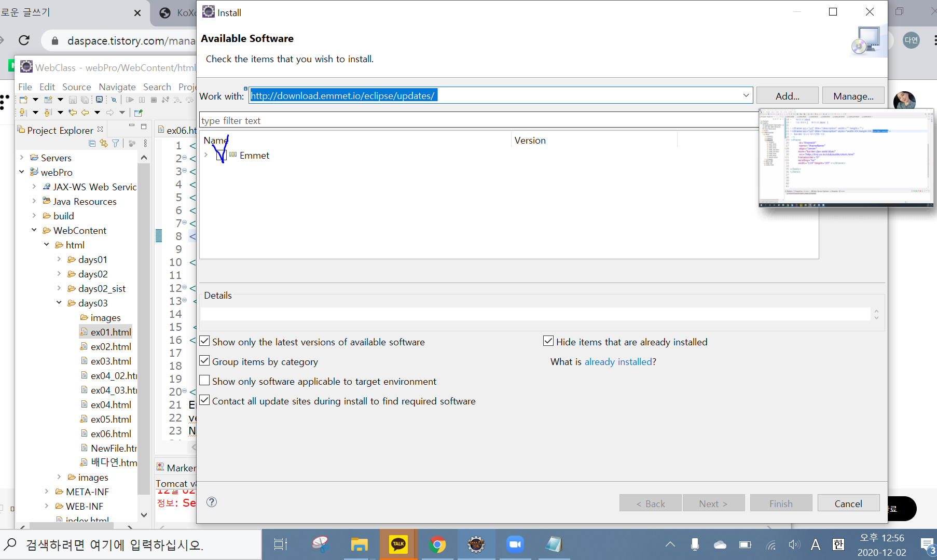
Task: Click the Next Annotation arrow icon
Action: [23, 113]
